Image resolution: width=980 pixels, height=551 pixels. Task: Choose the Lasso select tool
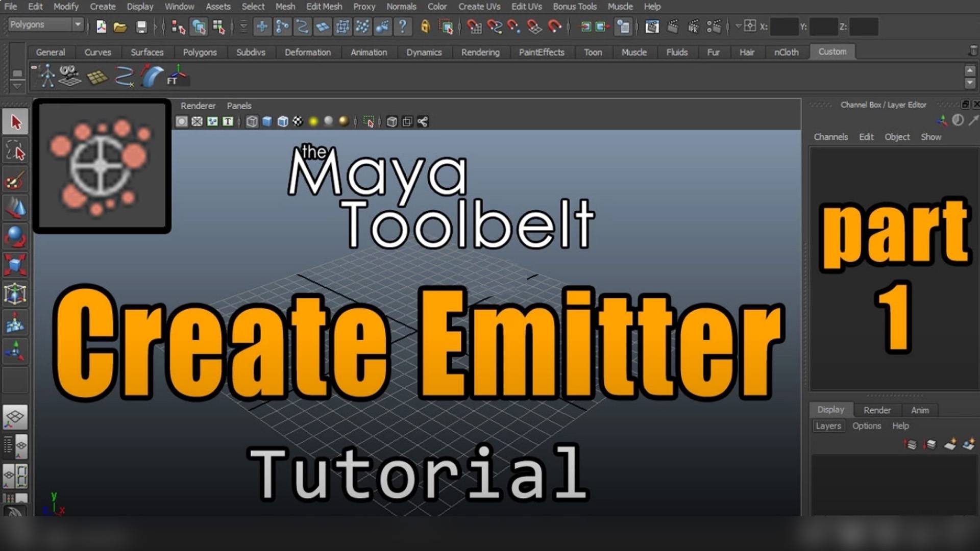tap(15, 152)
